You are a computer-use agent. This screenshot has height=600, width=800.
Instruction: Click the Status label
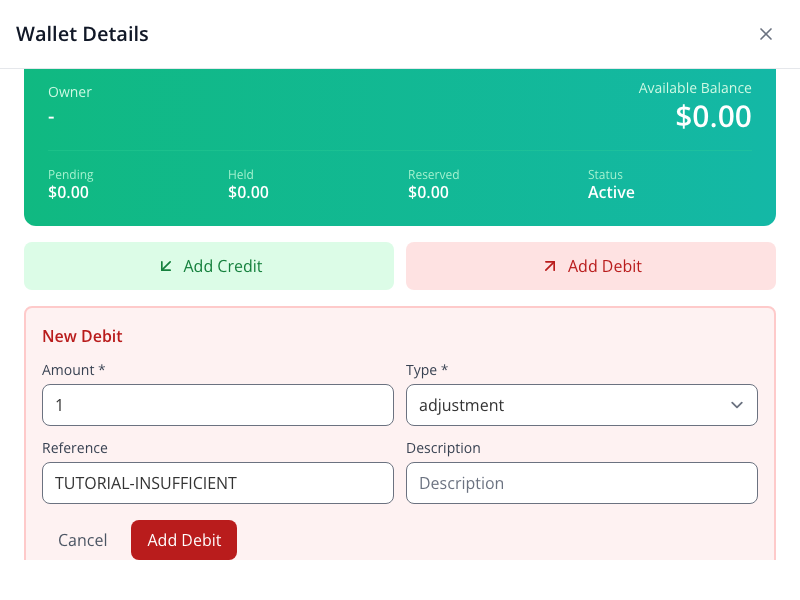[x=605, y=174]
